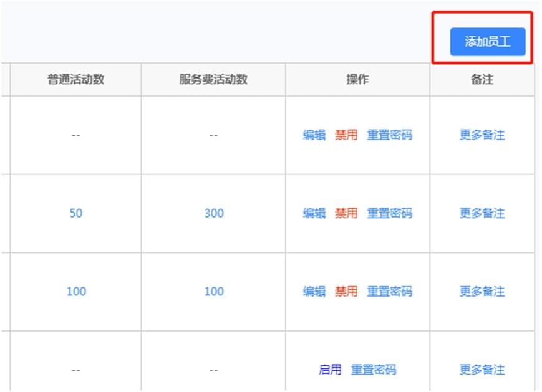Click 禁用 in the 100/100 row
Screen dimensions: 542x392
click(346, 291)
